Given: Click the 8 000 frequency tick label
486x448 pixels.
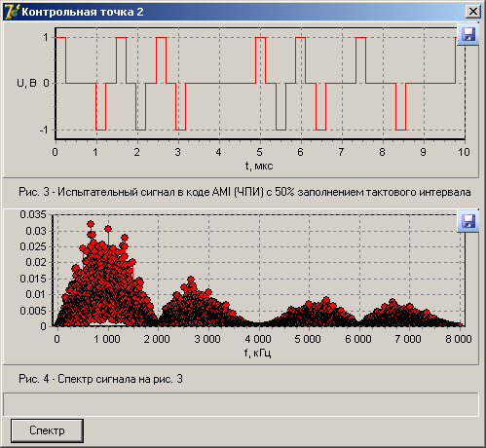Looking at the screenshot, I should (459, 339).
